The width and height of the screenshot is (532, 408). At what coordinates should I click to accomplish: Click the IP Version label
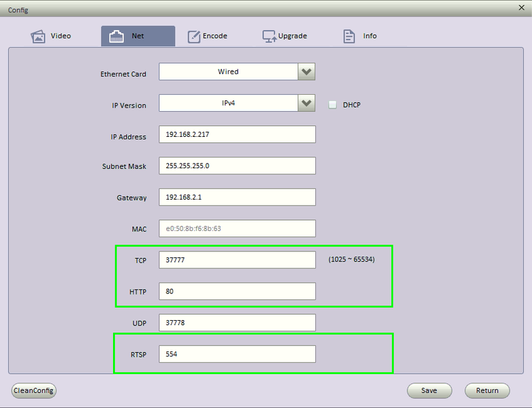(x=129, y=106)
